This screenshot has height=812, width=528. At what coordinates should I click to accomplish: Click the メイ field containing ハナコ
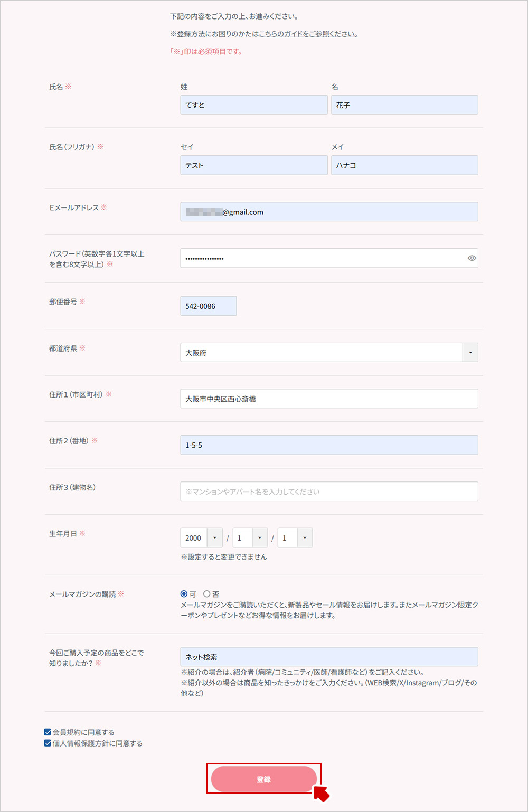coord(404,165)
